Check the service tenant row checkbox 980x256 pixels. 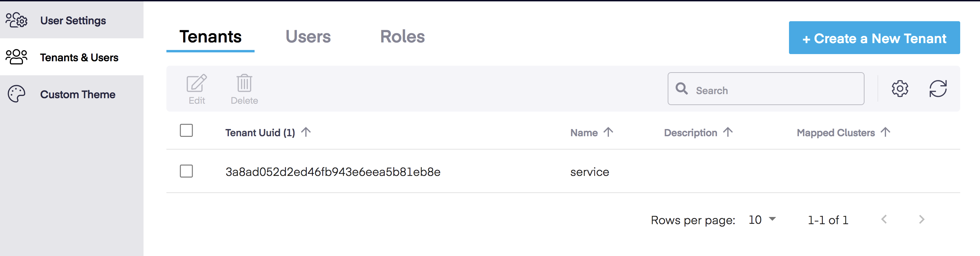coord(187,171)
